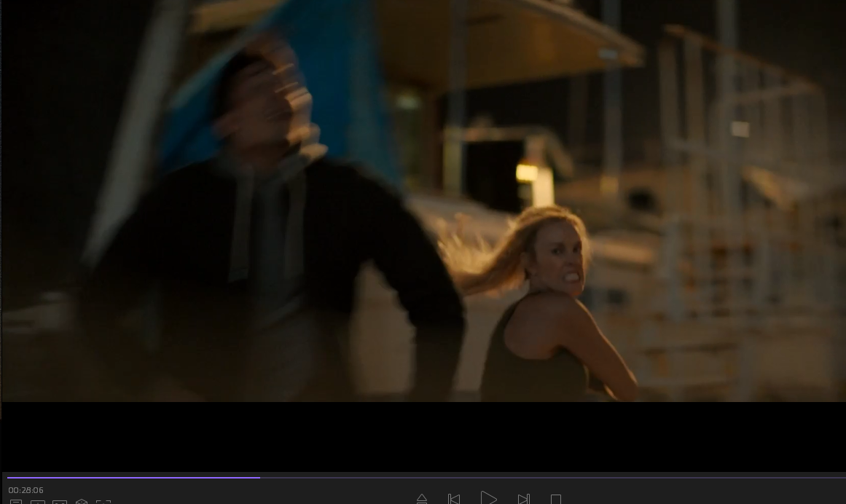Viewport: 846px width, 504px height.
Task: Click the lined-page icon under the timecode
Action: tap(16, 501)
